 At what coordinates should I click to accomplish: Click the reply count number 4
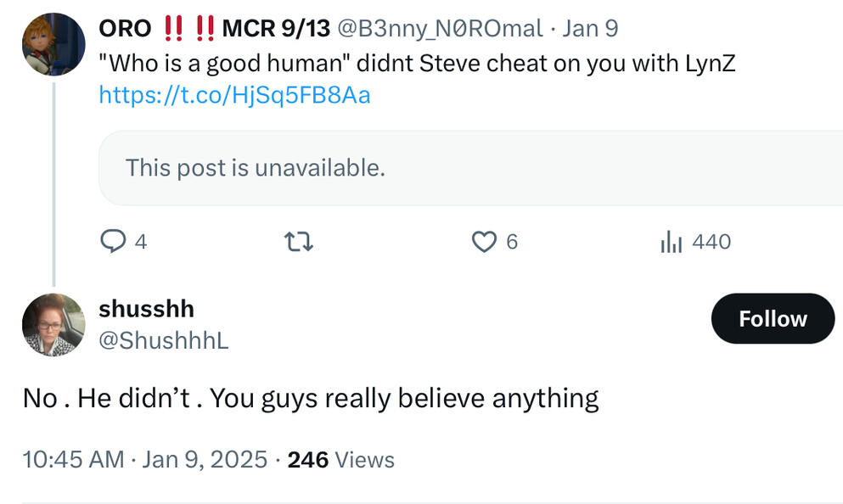(141, 243)
